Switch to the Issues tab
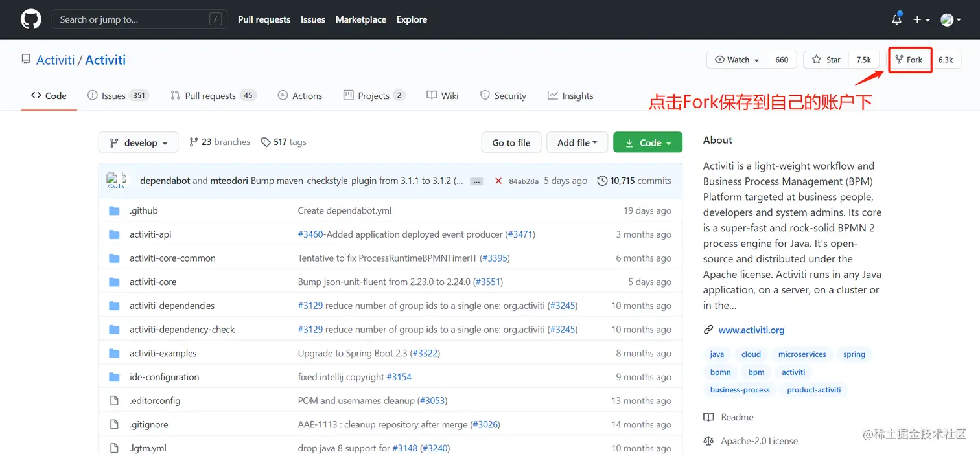Viewport: 980px width, 454px height. coord(119,96)
